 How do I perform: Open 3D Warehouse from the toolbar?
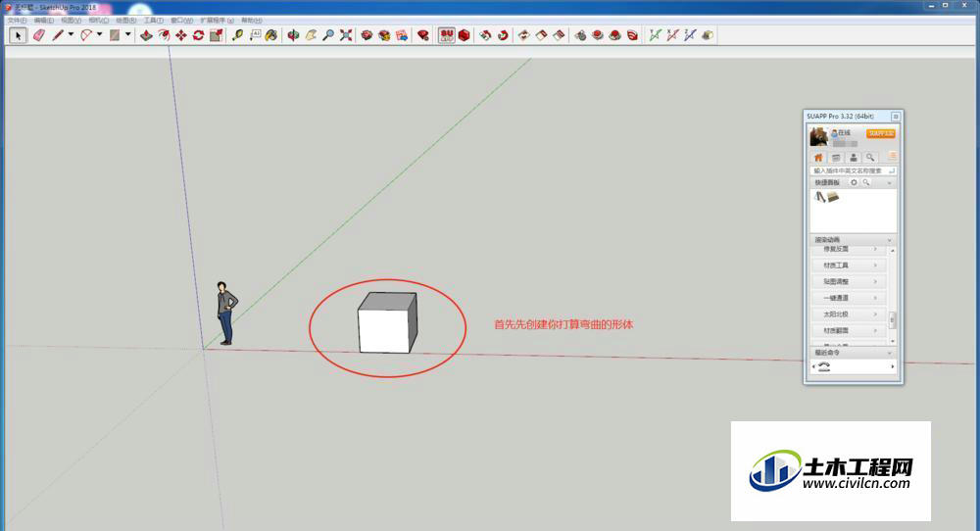367,35
